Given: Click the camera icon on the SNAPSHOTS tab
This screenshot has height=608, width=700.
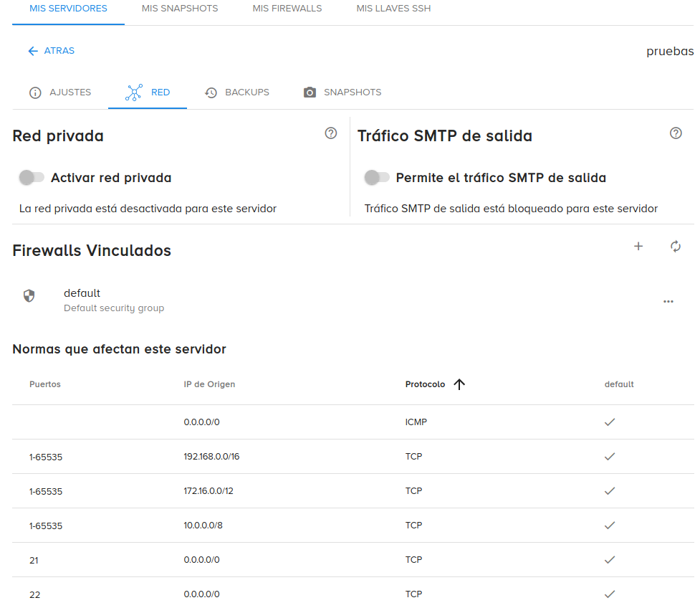Looking at the screenshot, I should click(x=310, y=92).
